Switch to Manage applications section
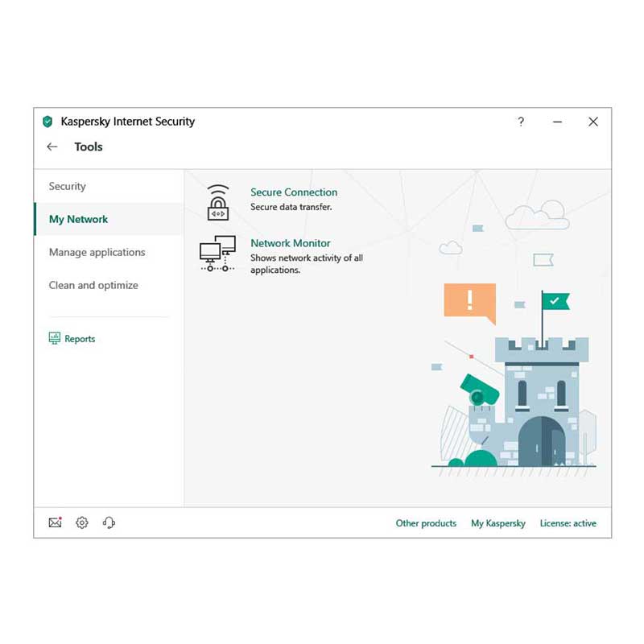This screenshot has height=644, width=644. tap(97, 252)
